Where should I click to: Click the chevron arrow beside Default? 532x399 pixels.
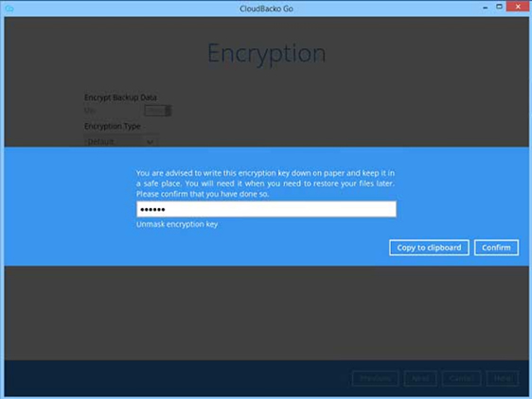[150, 142]
